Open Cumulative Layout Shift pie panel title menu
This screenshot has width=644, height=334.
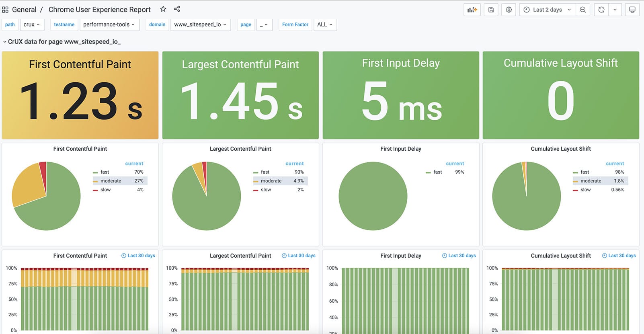point(561,149)
